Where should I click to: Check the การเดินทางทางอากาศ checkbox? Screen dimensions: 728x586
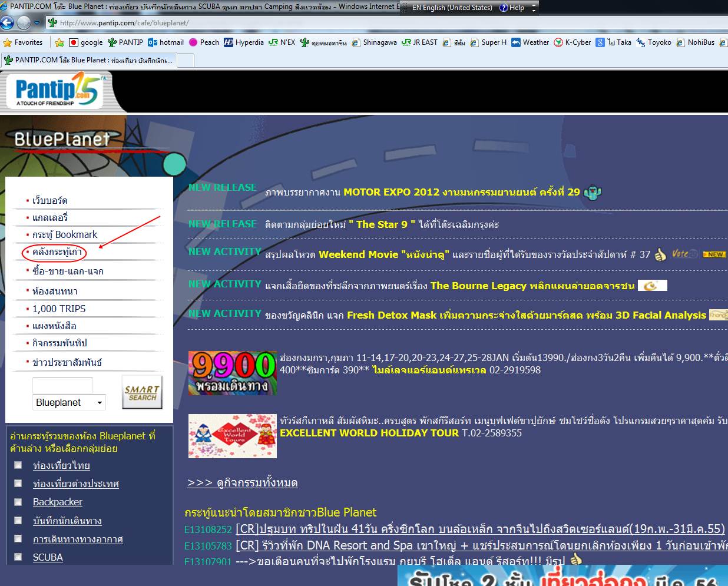pyautogui.click(x=18, y=539)
